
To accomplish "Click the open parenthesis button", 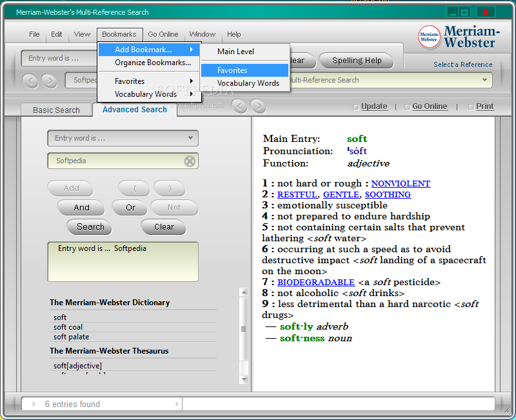I will (x=135, y=188).
